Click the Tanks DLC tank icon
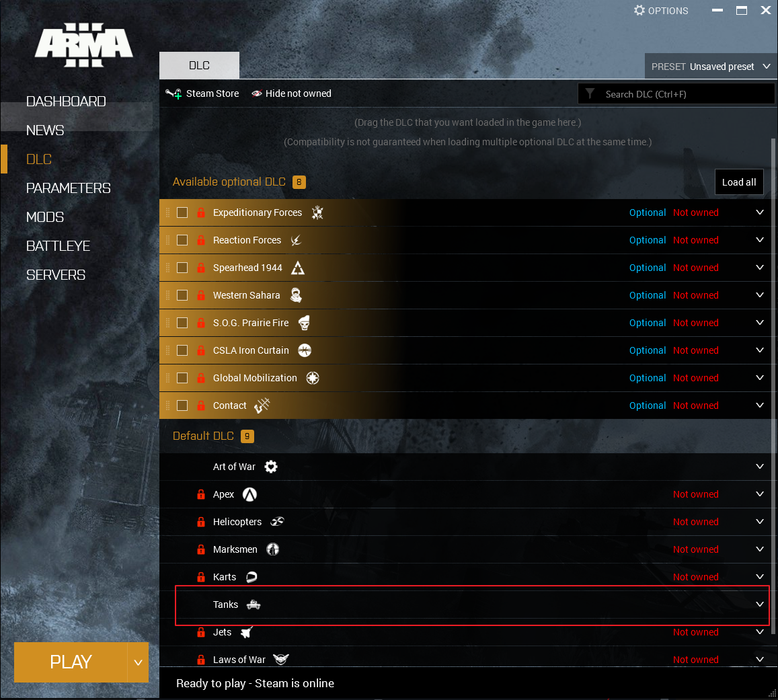This screenshot has height=700, width=778. pos(254,605)
